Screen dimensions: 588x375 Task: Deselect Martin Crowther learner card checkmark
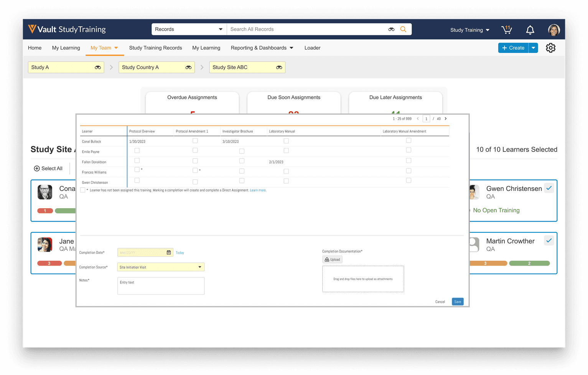(x=549, y=241)
